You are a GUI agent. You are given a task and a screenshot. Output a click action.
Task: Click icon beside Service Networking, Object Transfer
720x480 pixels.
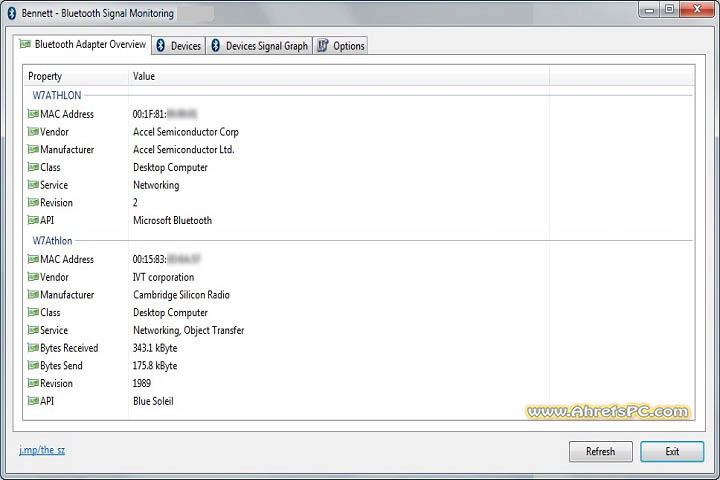click(33, 330)
